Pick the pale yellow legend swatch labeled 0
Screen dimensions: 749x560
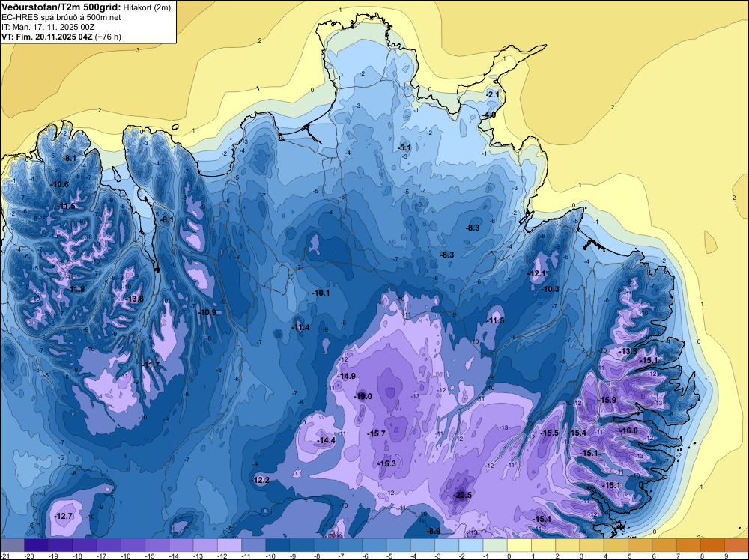coord(519,545)
